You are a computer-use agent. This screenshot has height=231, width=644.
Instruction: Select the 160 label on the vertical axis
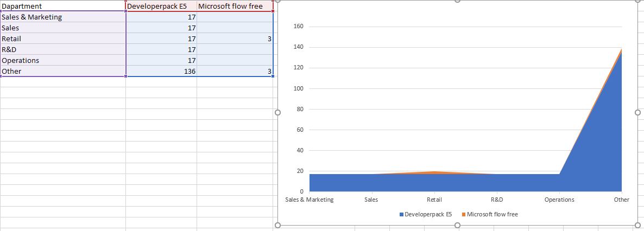[299, 27]
